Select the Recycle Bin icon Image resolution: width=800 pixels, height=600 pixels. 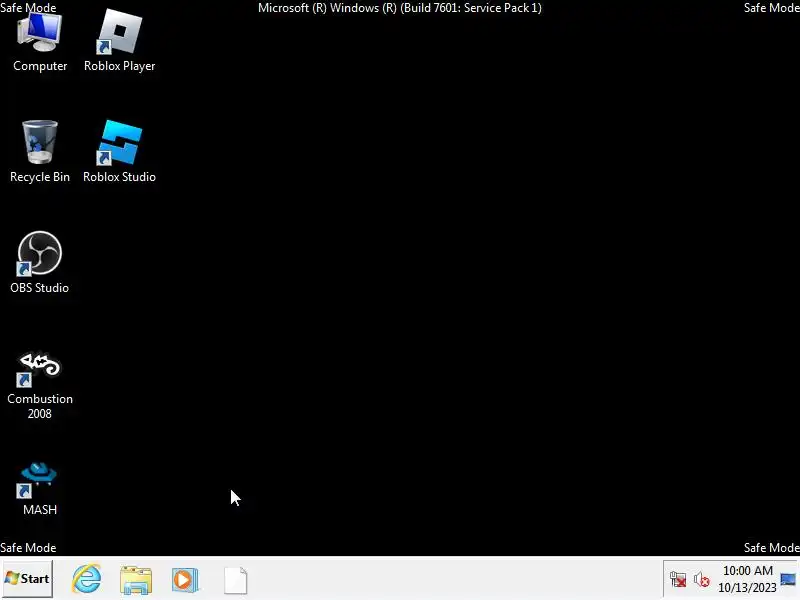[40, 152]
